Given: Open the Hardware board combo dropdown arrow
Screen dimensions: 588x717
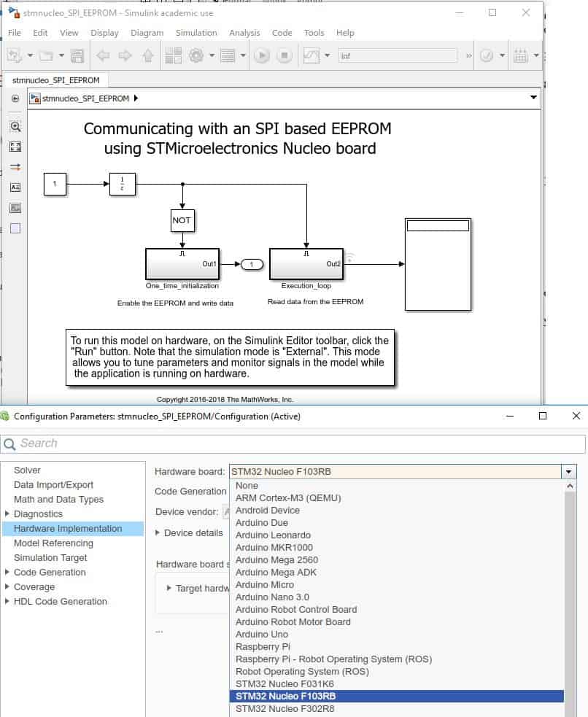Looking at the screenshot, I should coord(568,471).
